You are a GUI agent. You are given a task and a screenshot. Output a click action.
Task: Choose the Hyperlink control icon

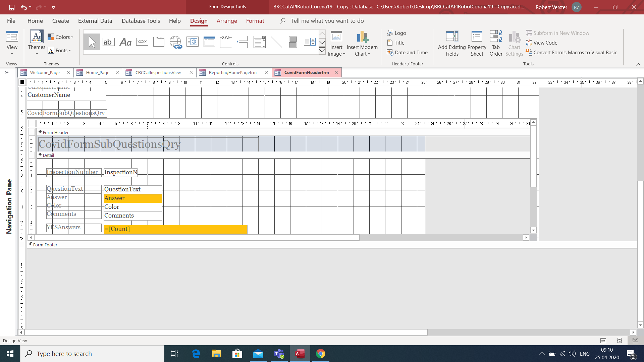175,42
